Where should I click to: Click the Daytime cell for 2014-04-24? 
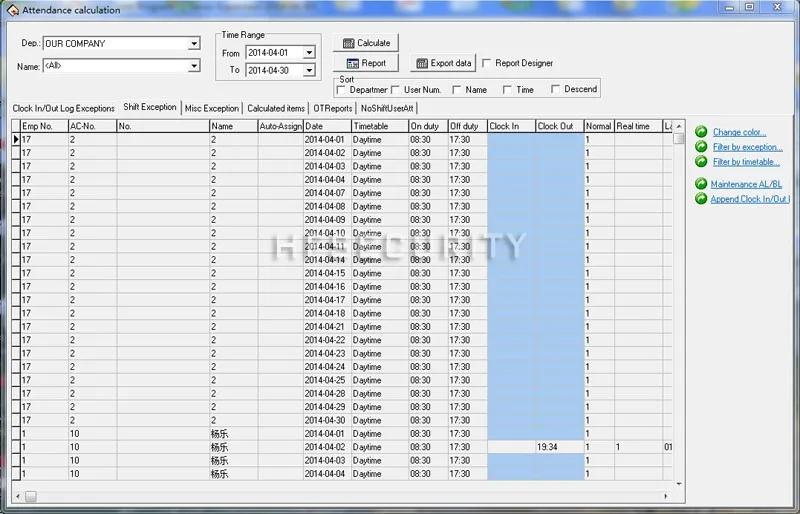click(380, 366)
